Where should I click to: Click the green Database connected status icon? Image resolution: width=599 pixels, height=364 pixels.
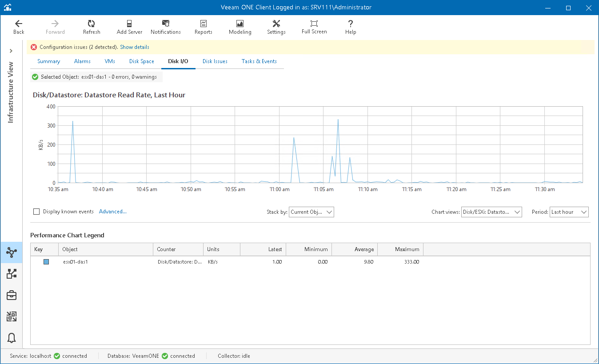pos(165,356)
